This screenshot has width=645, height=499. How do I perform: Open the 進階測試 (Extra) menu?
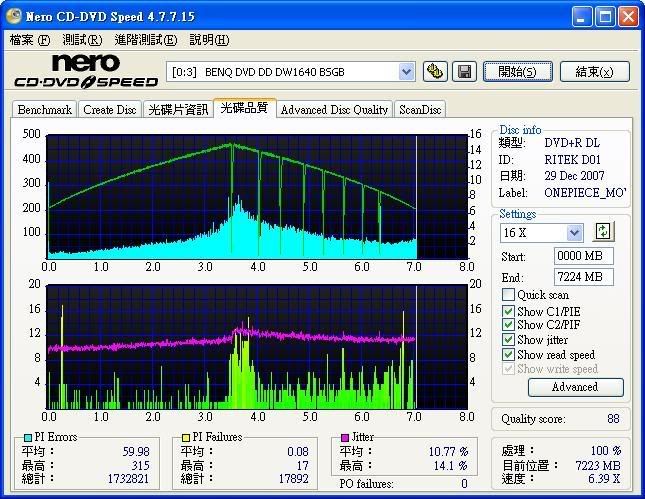pyautogui.click(x=145, y=40)
